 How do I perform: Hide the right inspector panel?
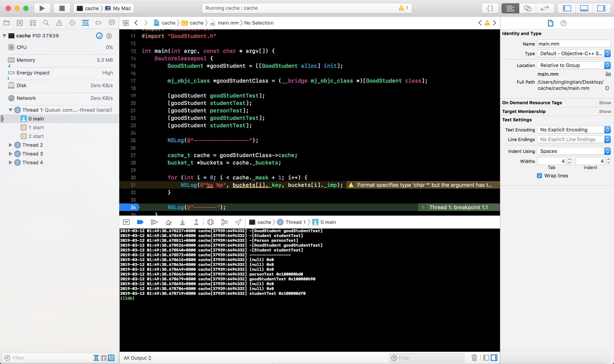click(x=601, y=8)
